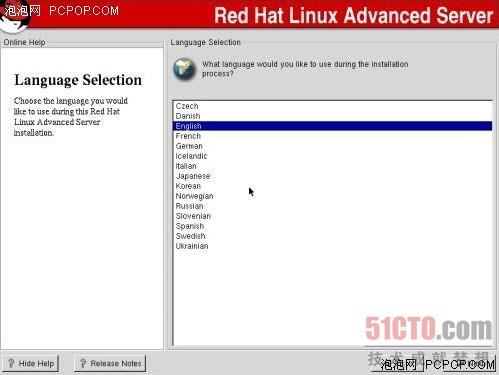
Task: Click the question mark icon on Hide Help
Action: tap(11, 363)
